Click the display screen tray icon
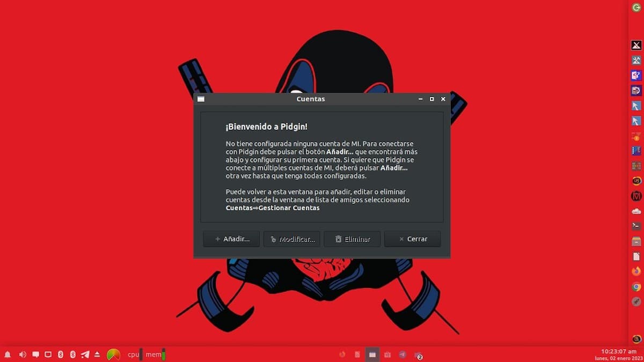The image size is (644, 362). [48, 354]
